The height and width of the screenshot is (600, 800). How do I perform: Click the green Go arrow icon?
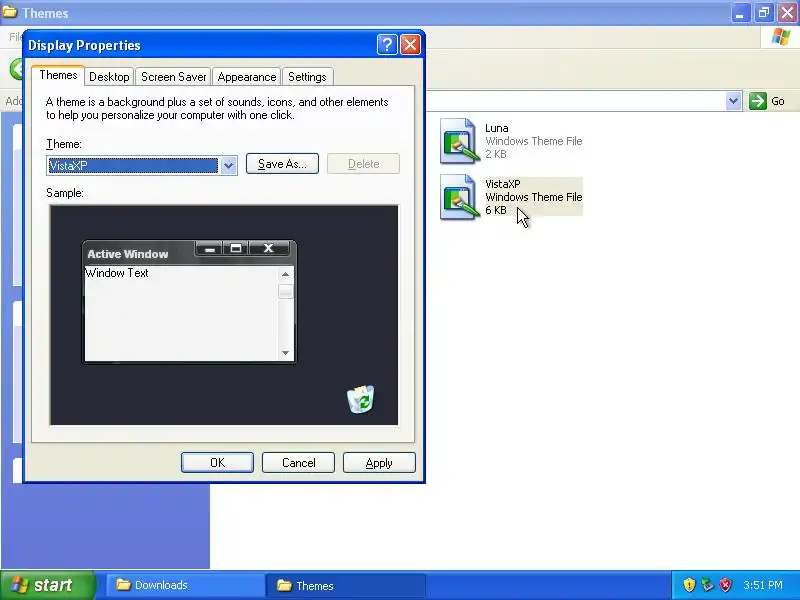[x=758, y=101]
